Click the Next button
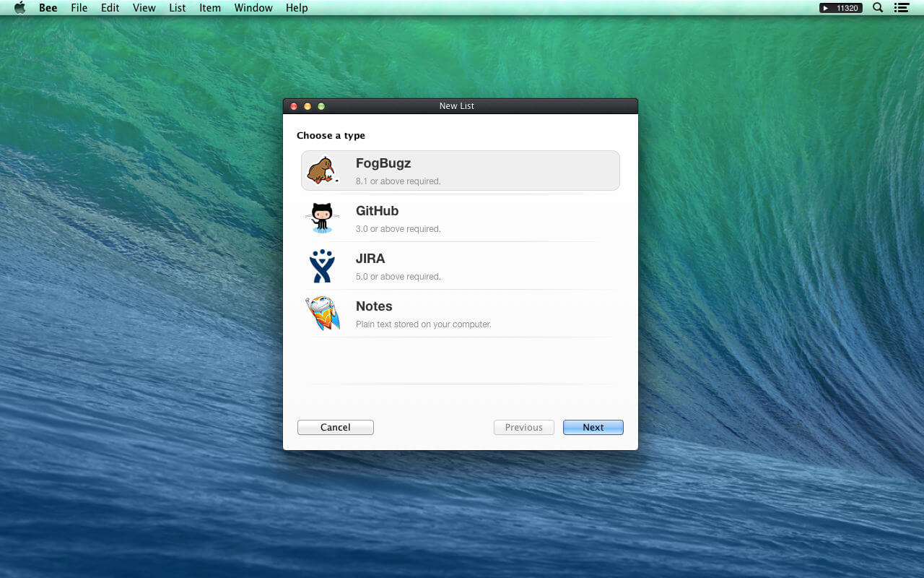This screenshot has height=578, width=924. (593, 427)
